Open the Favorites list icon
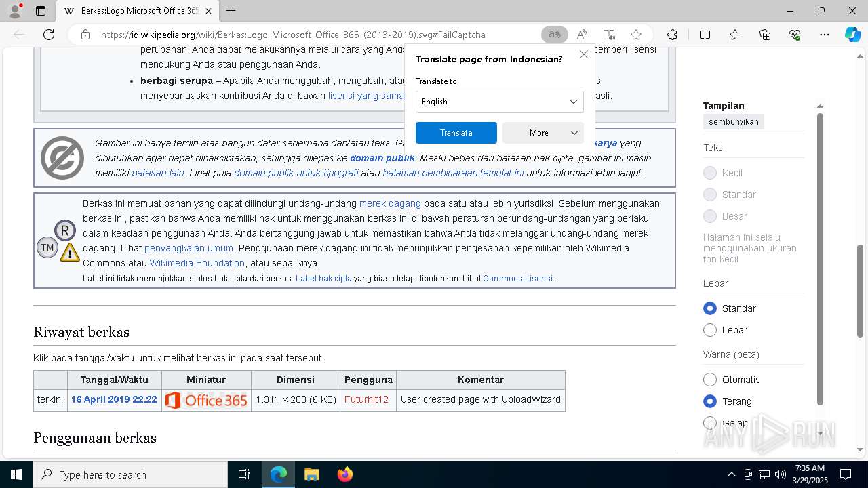Viewport: 868px width, 488px height. click(x=735, y=35)
